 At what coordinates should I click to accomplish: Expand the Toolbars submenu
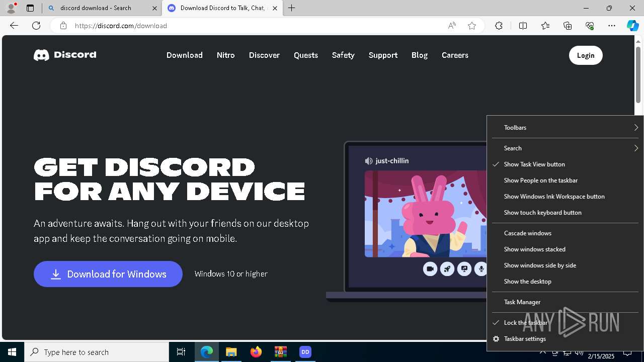[x=565, y=128]
